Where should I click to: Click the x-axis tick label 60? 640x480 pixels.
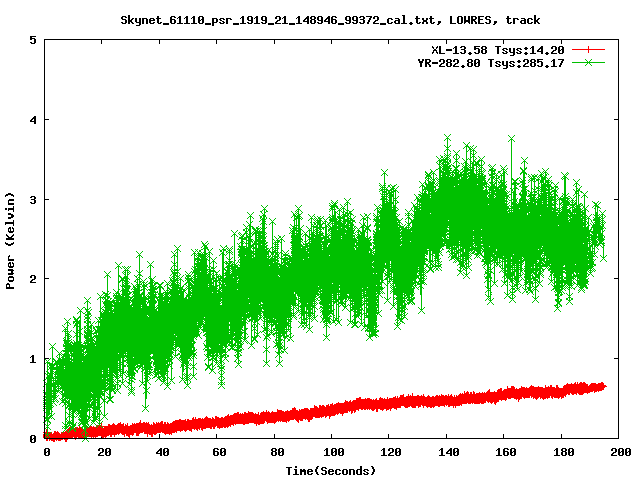tap(217, 452)
